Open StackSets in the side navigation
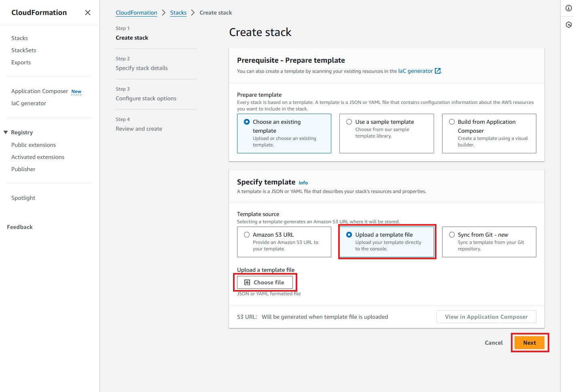 24,50
